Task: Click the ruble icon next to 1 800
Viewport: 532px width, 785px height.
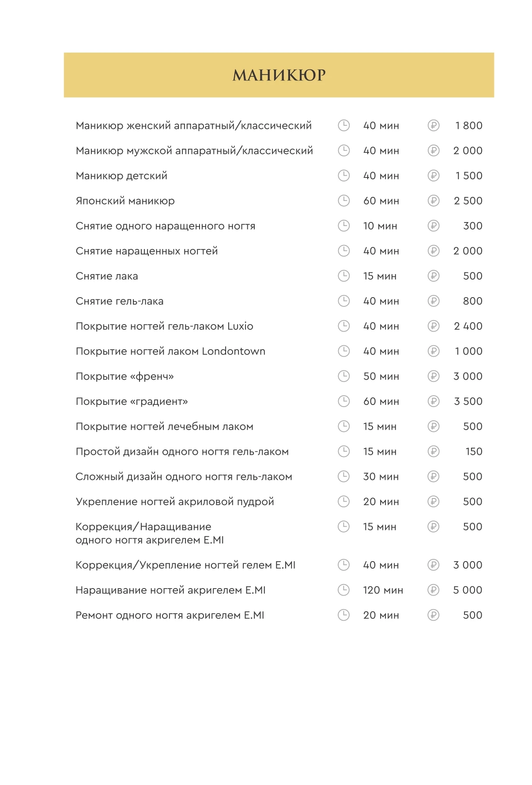Action: coord(434,126)
